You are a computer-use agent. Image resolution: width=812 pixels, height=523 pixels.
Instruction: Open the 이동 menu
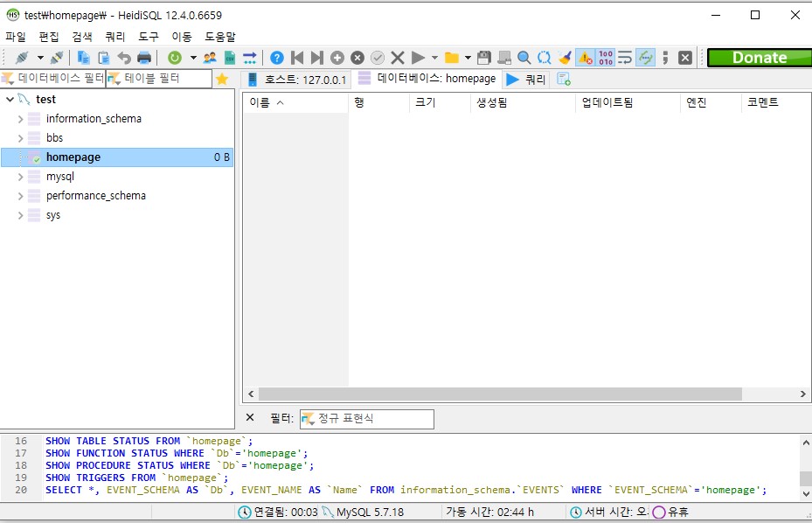pos(182,37)
